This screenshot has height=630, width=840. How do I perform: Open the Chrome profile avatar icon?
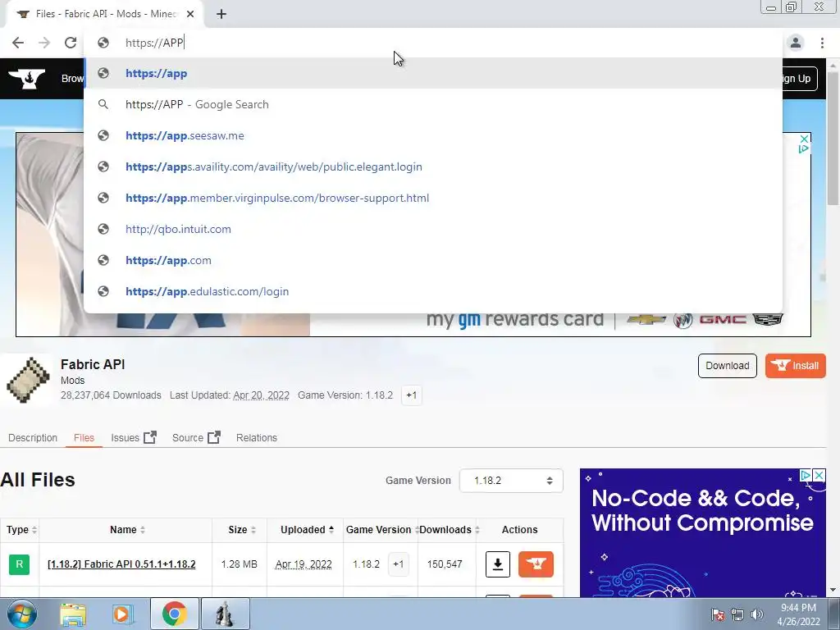point(796,43)
